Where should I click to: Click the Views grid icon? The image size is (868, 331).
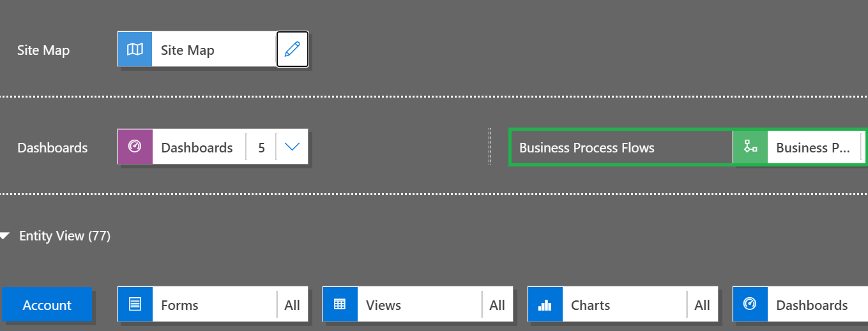340,305
